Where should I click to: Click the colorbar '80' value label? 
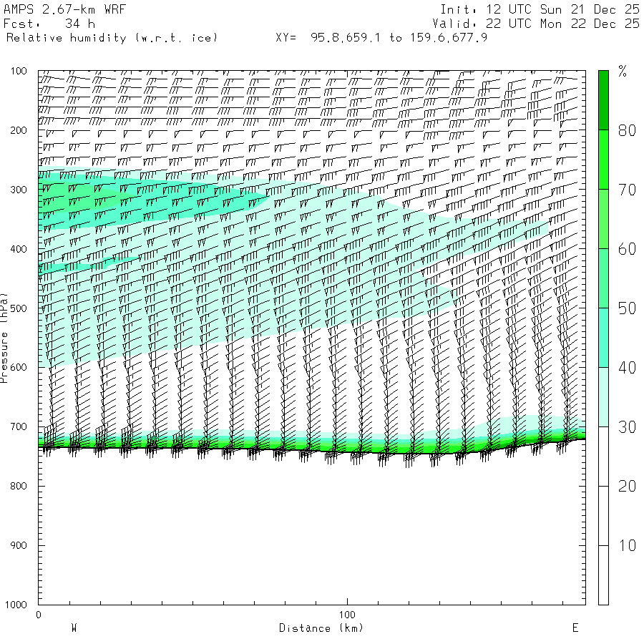[x=627, y=131]
